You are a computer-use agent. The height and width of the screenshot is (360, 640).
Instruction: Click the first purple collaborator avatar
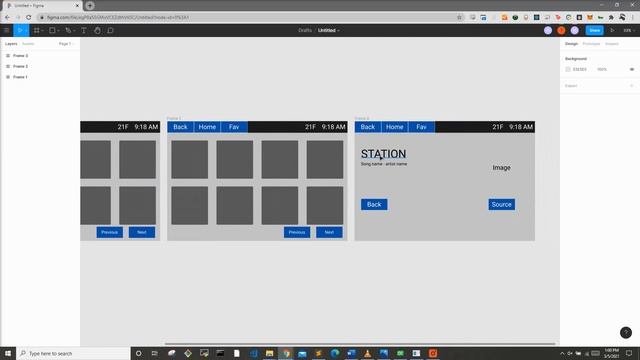point(548,30)
